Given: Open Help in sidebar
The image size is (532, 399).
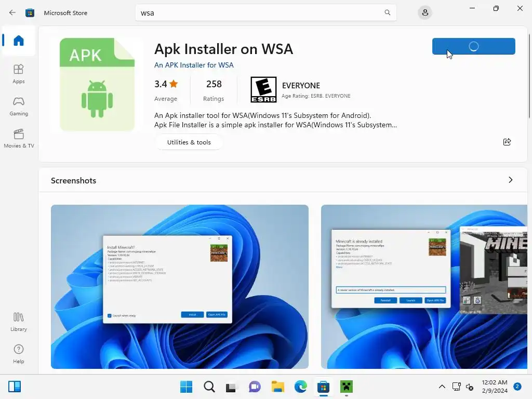Looking at the screenshot, I should (x=19, y=354).
